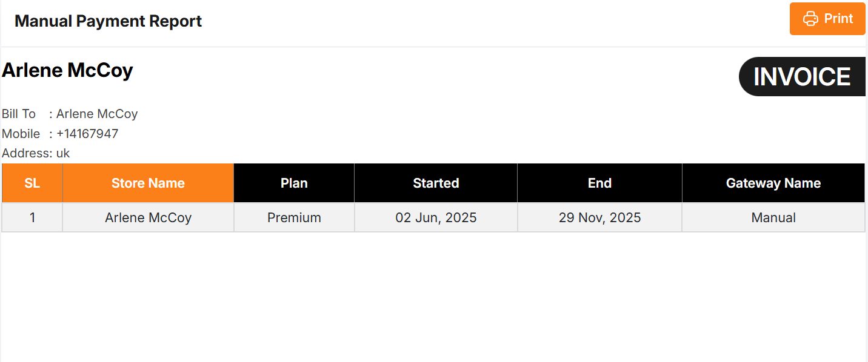
Task: Click serial number 1 cell
Action: coord(32,217)
